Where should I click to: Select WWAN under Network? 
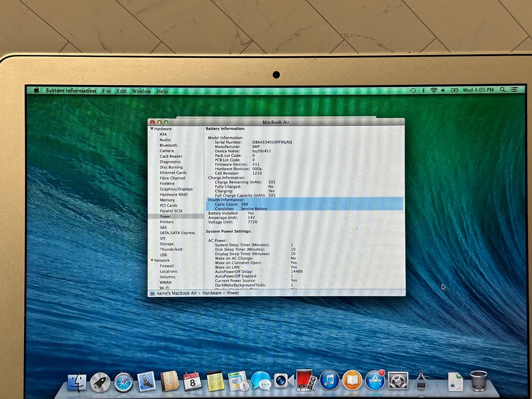point(166,283)
